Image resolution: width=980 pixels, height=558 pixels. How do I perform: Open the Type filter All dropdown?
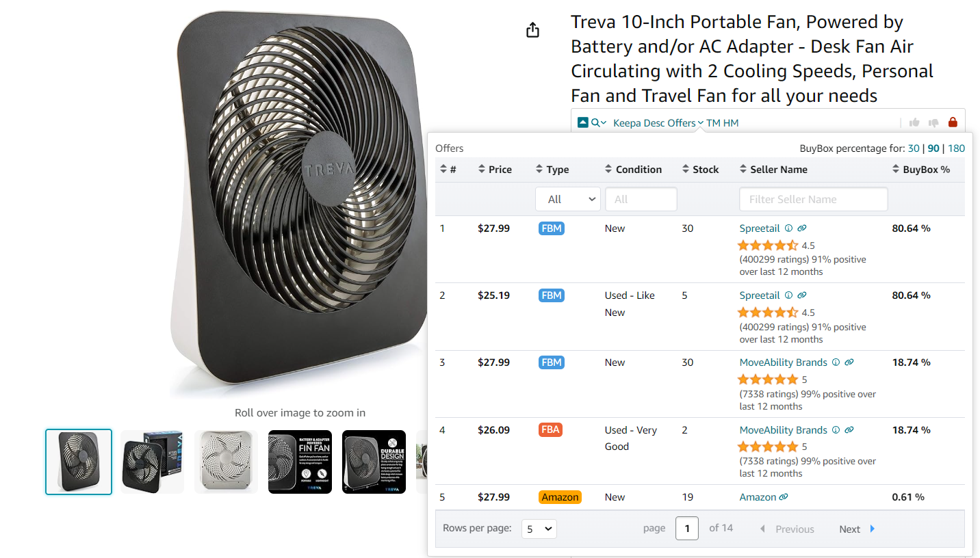click(567, 198)
